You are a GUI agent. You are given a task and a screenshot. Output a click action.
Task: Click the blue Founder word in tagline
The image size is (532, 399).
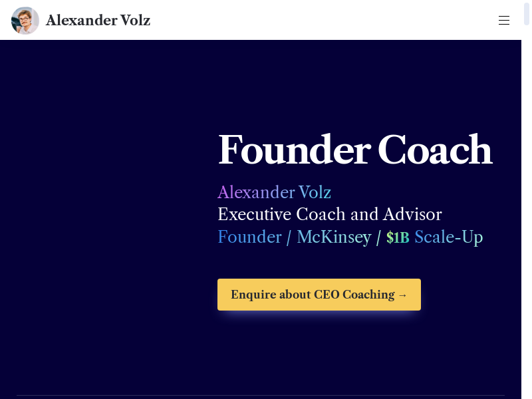(249, 237)
